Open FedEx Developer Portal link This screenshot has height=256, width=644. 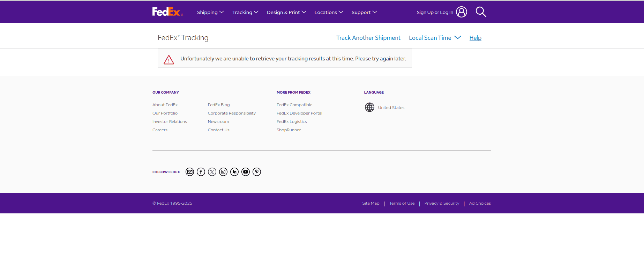(299, 113)
